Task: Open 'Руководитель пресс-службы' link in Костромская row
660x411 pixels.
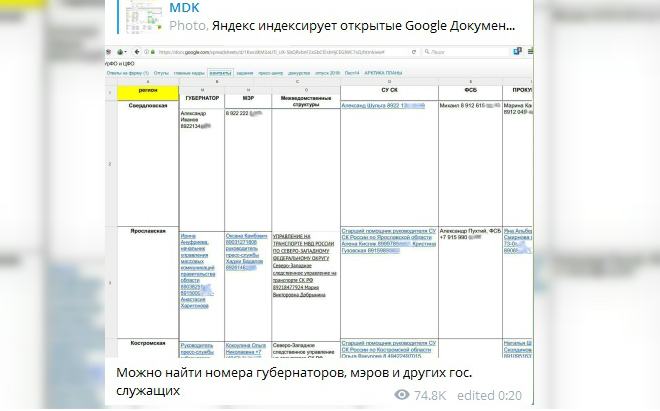Action: tap(197, 349)
